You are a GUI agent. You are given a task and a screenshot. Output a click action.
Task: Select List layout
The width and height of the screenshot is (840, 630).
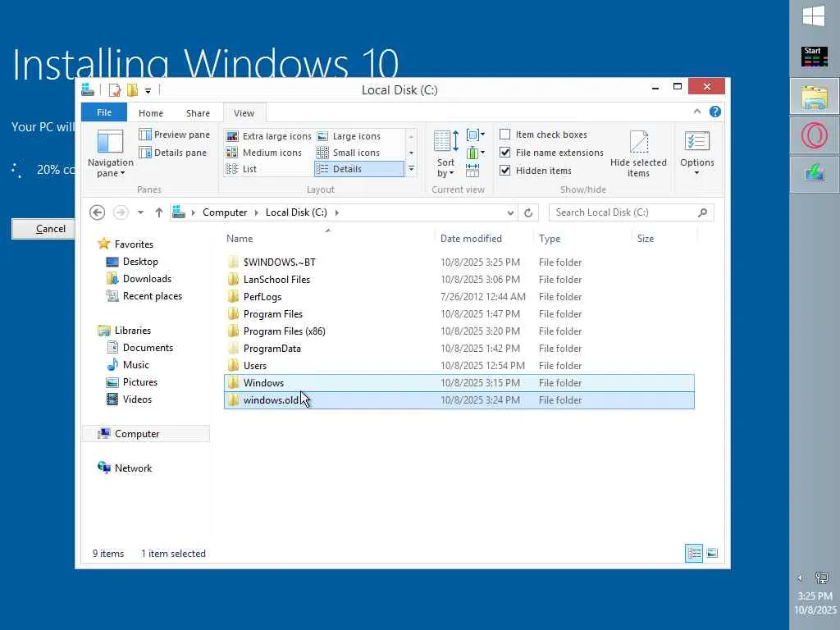[x=241, y=169]
